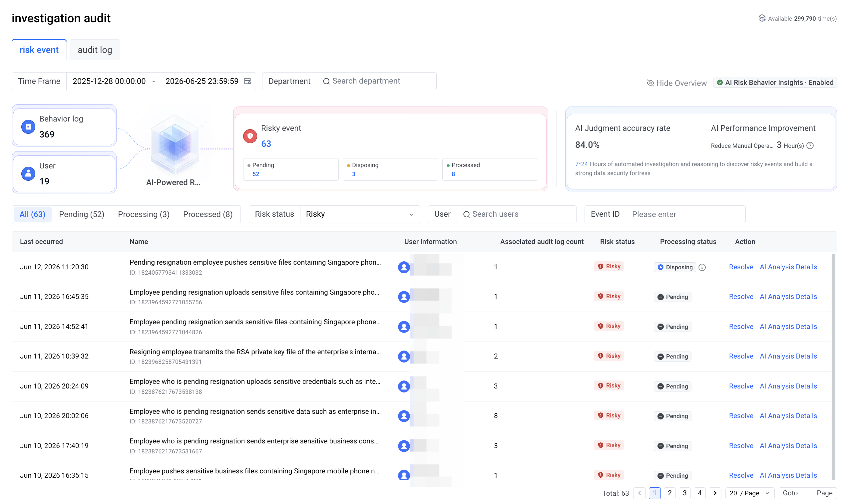Open the time frame calendar icon

click(248, 81)
